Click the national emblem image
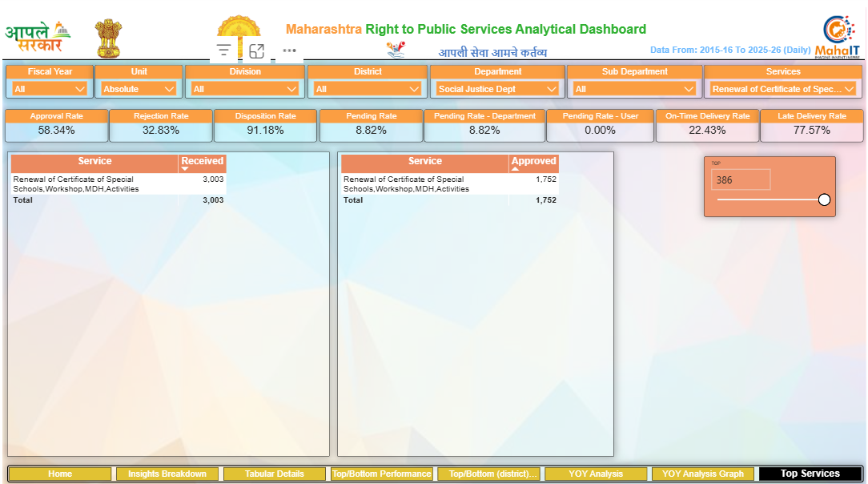The height and width of the screenshot is (484, 868). tap(109, 37)
